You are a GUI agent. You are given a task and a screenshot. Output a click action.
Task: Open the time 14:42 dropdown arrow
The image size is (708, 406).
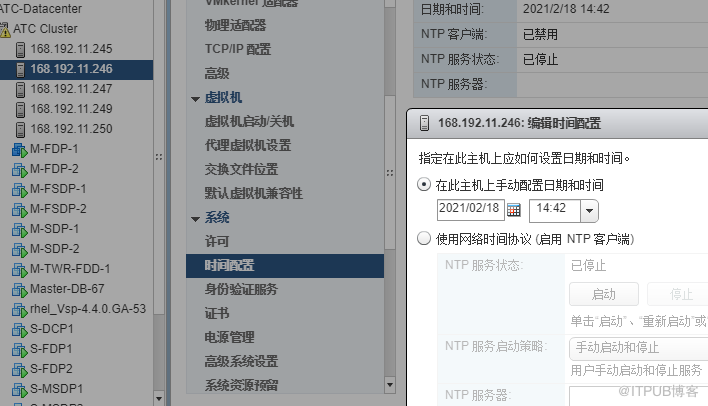point(589,211)
